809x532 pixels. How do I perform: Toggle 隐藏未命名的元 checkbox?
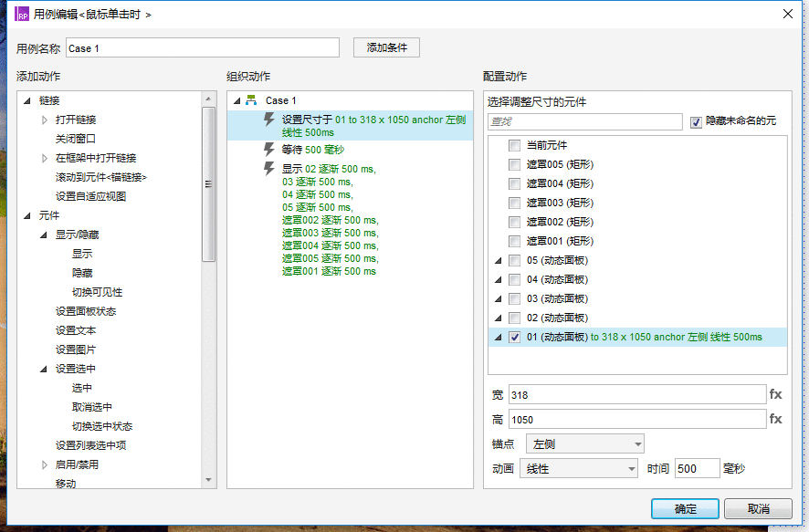tap(696, 121)
